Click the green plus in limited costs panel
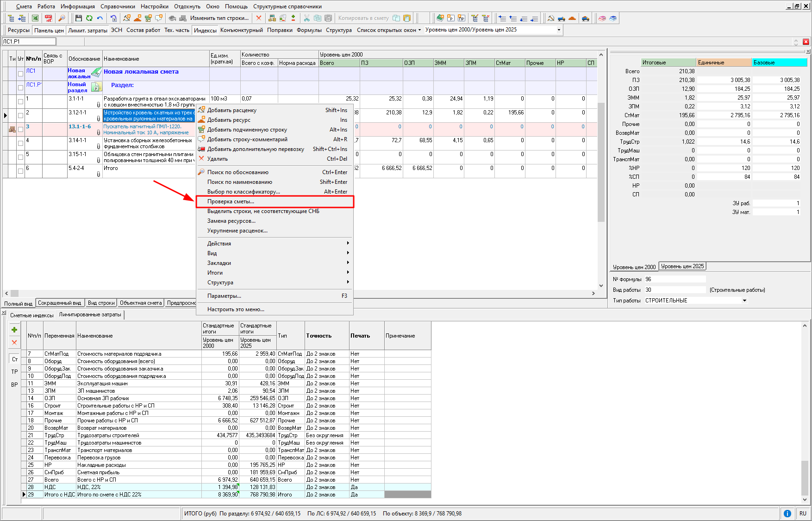Screen dimensions: 812x521 point(14,330)
